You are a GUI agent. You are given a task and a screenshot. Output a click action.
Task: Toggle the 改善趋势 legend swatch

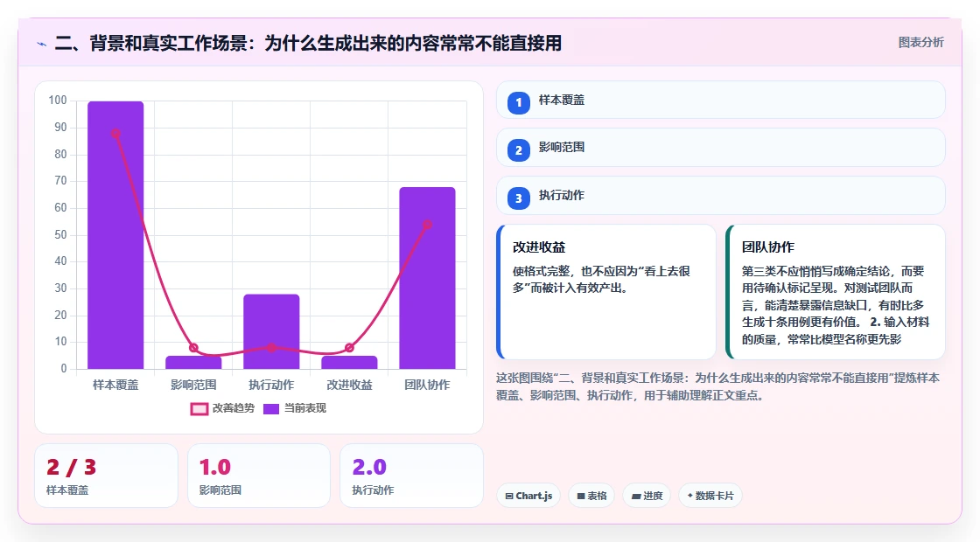point(199,409)
